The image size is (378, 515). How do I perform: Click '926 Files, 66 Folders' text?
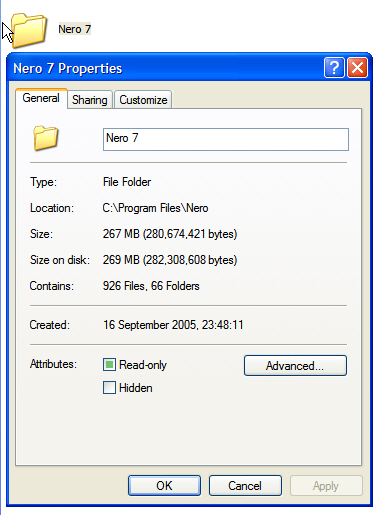(x=151, y=286)
